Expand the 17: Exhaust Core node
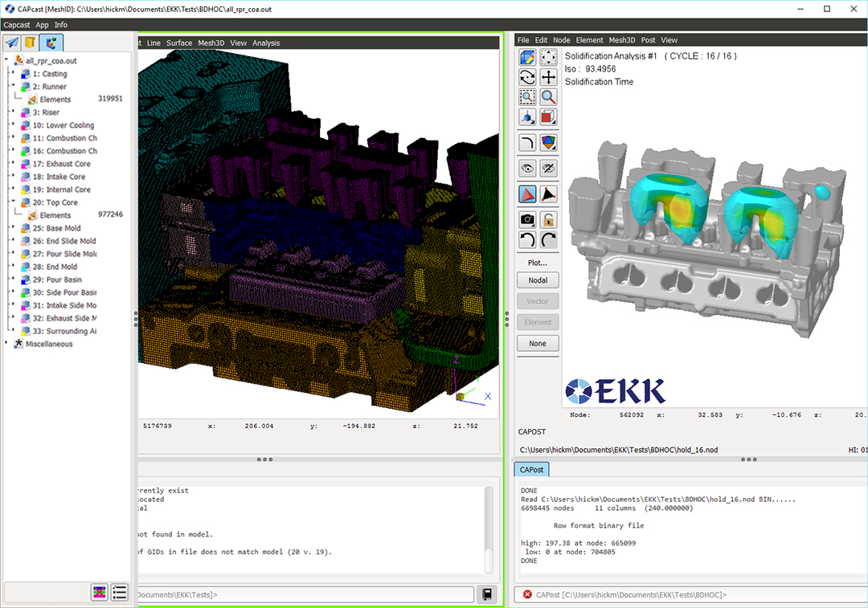The height and width of the screenshot is (608, 868). 14,163
